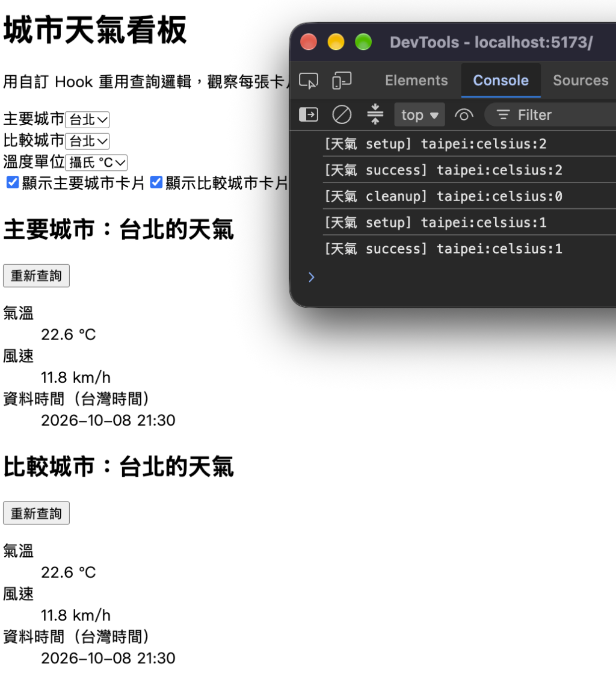Open the 溫度單位 unit dropdown
616x682 pixels.
[96, 163]
